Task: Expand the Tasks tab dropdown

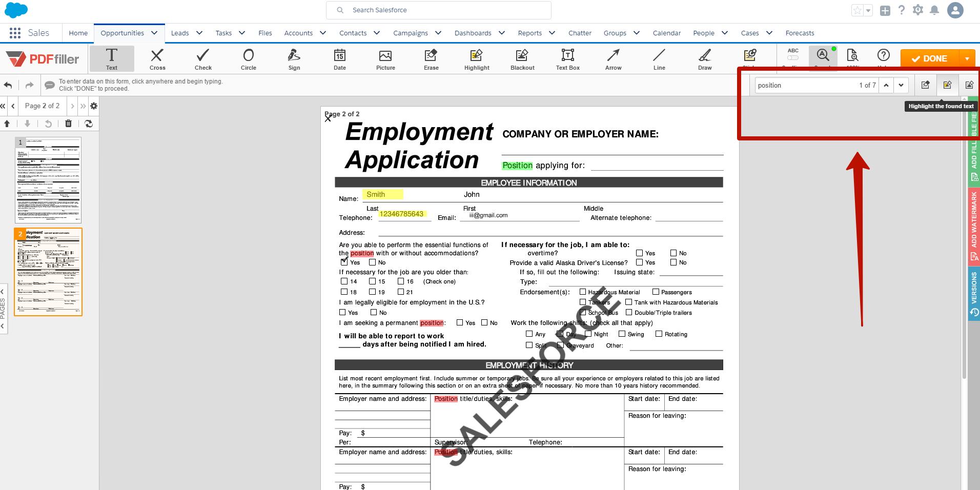Action: (242, 33)
